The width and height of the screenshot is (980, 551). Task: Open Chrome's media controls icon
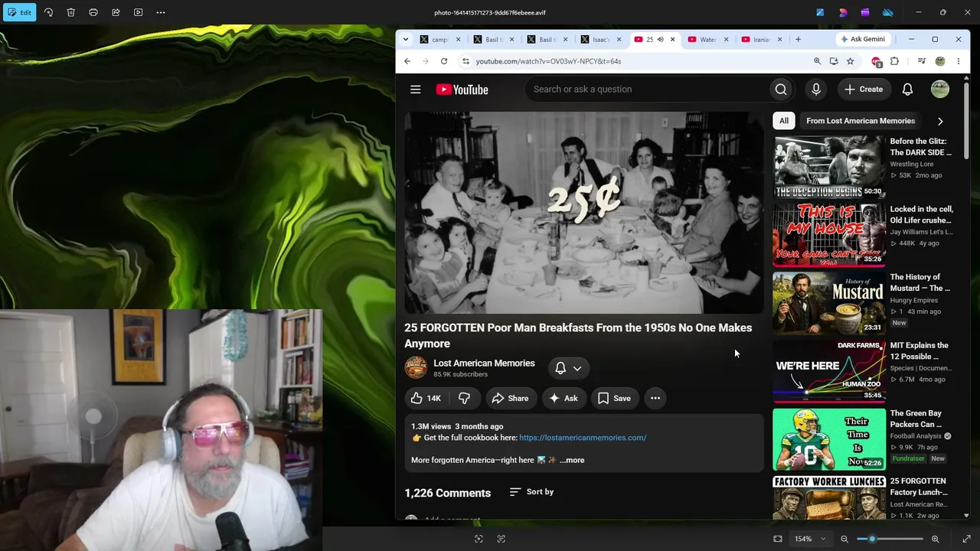click(922, 61)
